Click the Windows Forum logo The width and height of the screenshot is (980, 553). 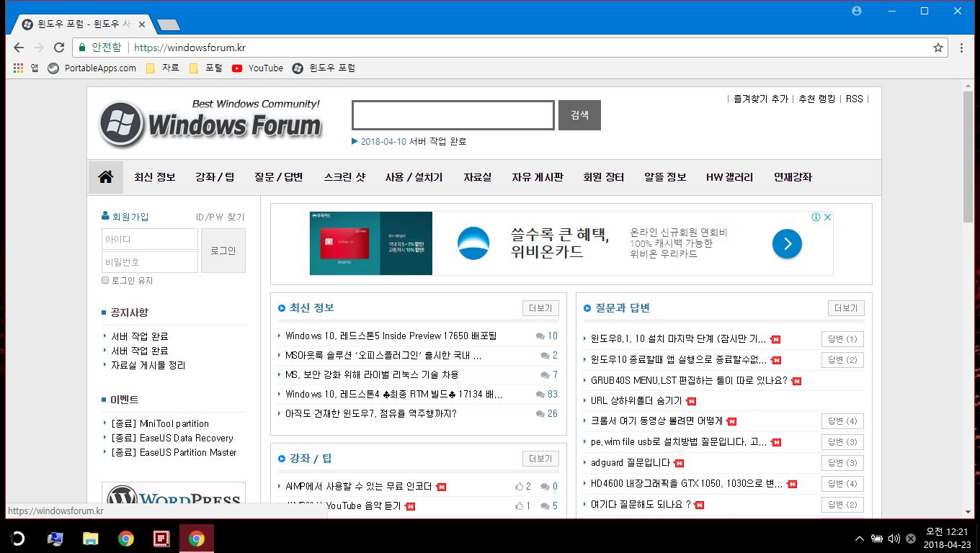(x=210, y=123)
